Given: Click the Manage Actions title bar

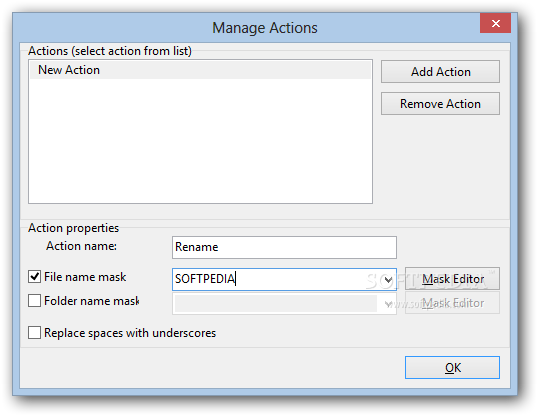Looking at the screenshot, I should click(x=264, y=27).
